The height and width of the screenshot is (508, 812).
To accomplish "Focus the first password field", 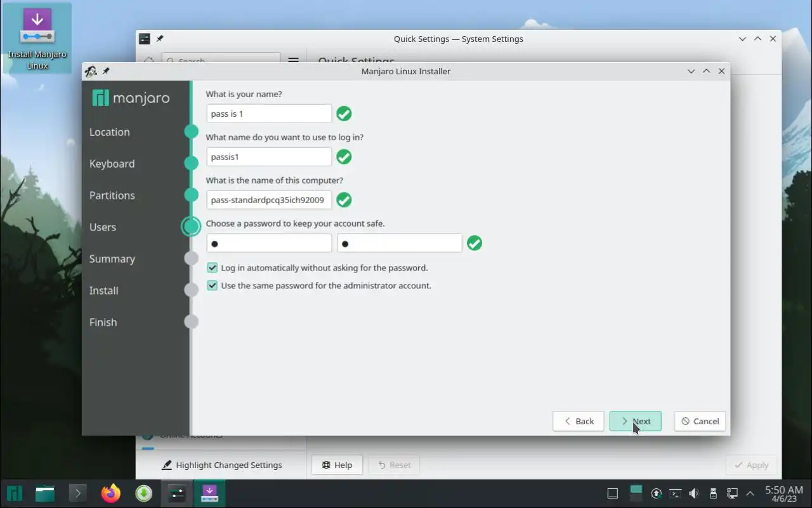I will 269,243.
